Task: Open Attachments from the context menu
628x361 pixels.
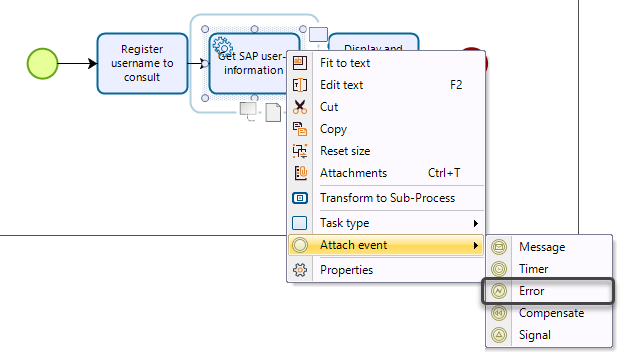Action: (x=386, y=173)
